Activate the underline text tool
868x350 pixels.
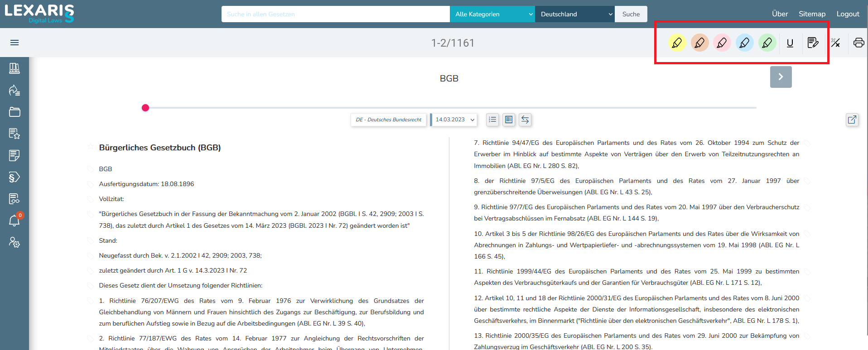(790, 43)
